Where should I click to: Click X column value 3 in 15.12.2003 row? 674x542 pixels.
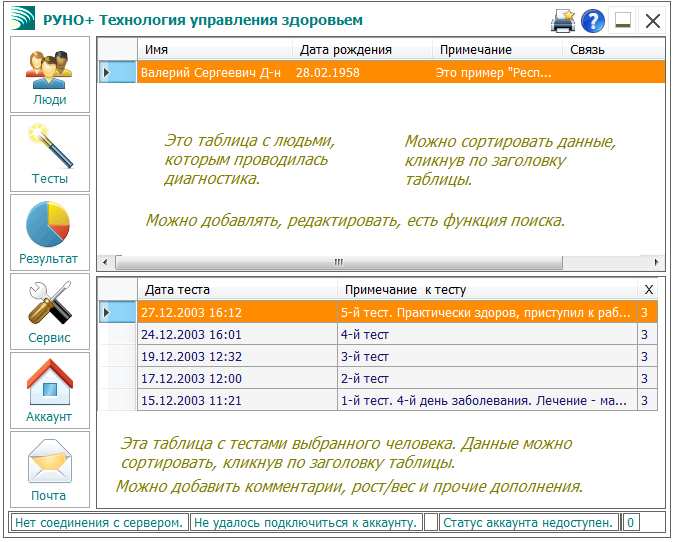(x=647, y=400)
